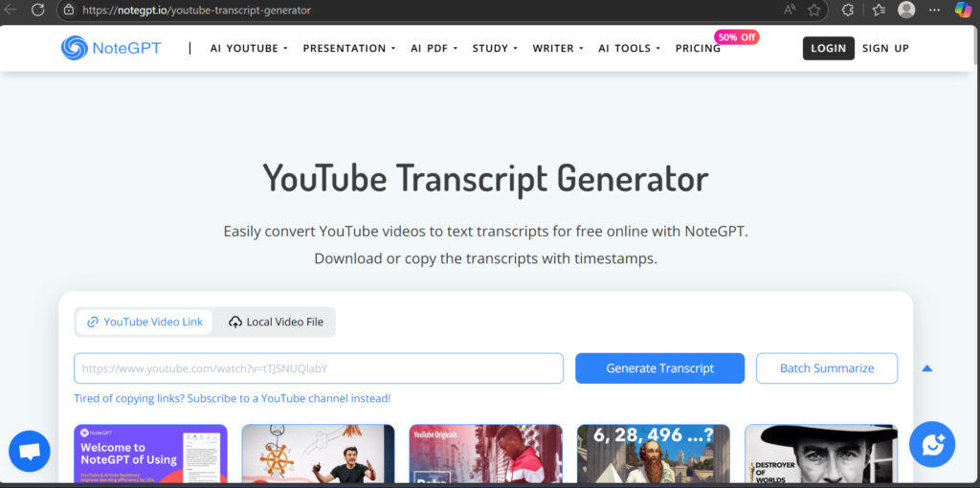Expand the AI YOUTUBE menu

(249, 48)
